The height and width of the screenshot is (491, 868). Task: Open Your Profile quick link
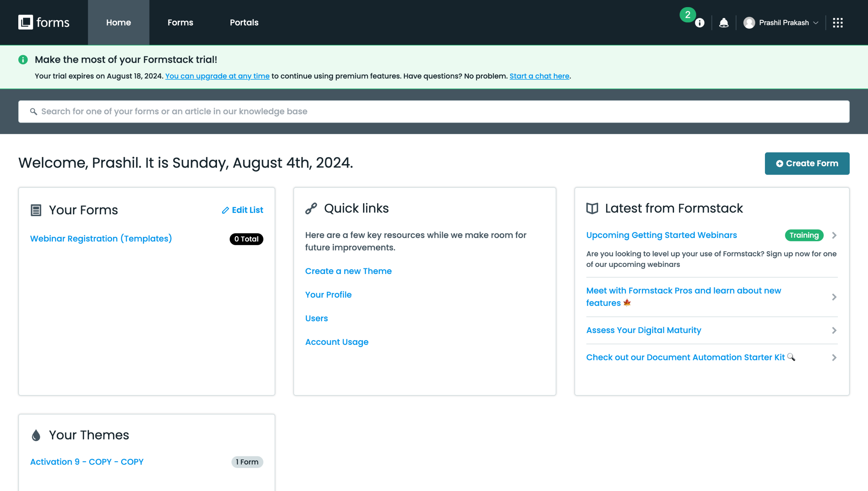(328, 295)
